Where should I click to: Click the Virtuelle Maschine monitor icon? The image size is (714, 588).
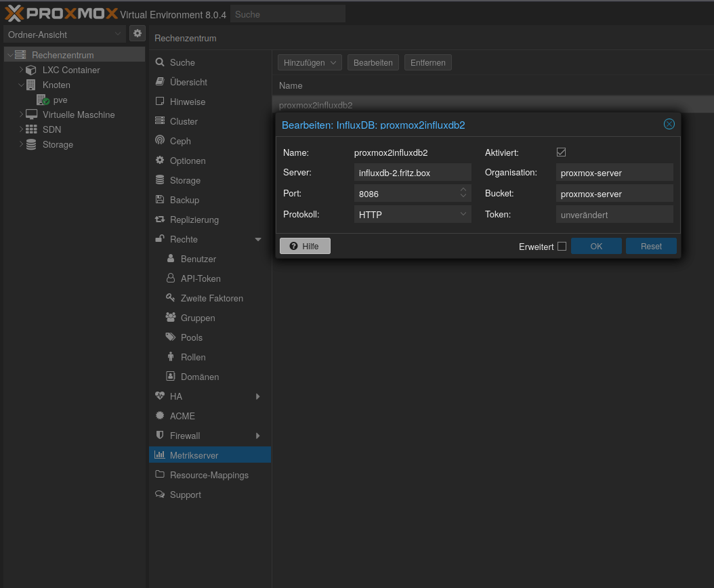tap(31, 114)
